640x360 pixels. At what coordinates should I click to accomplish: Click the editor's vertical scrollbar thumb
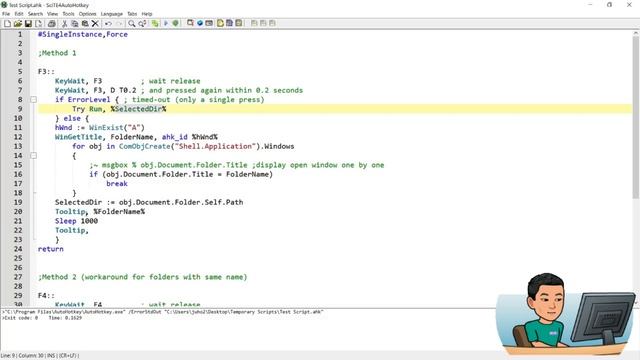pos(636,117)
